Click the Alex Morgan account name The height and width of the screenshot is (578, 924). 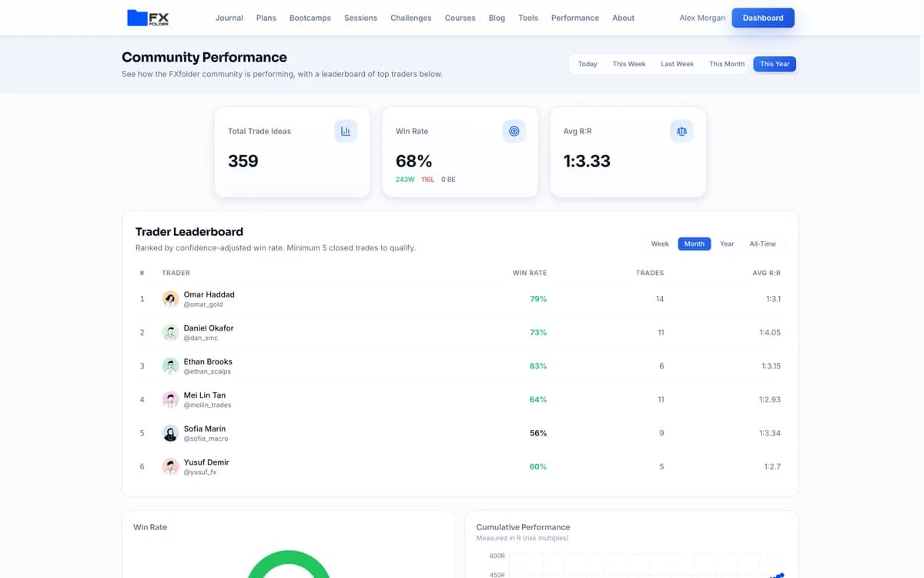point(702,18)
